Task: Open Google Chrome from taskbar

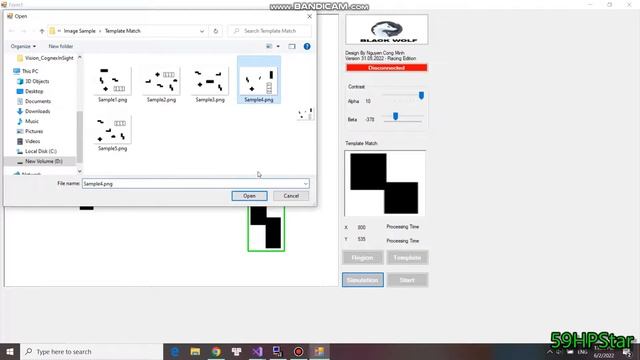Action: (216, 351)
